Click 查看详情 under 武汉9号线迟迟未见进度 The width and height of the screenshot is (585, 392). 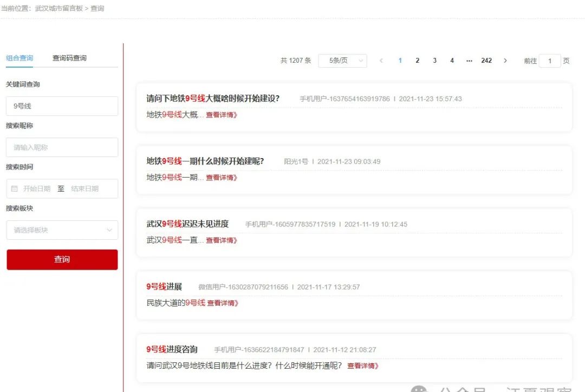pos(222,240)
